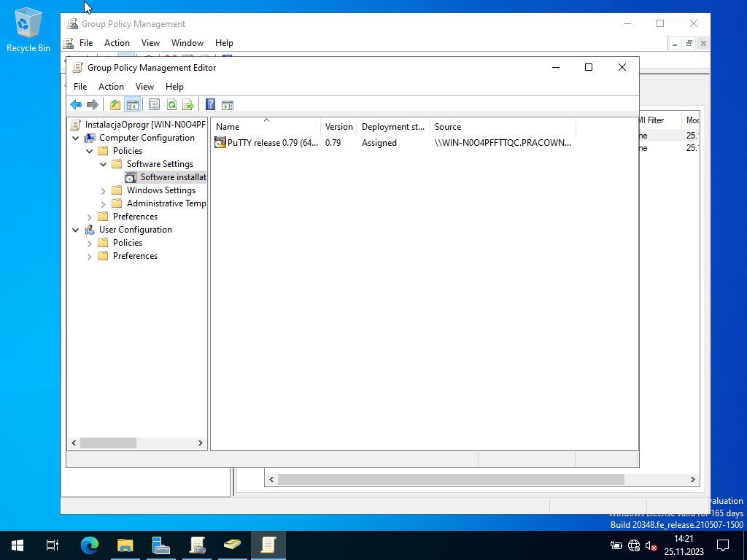Toggle Show/Hide Console Tree toolbar icon
The width and height of the screenshot is (747, 560).
(133, 105)
